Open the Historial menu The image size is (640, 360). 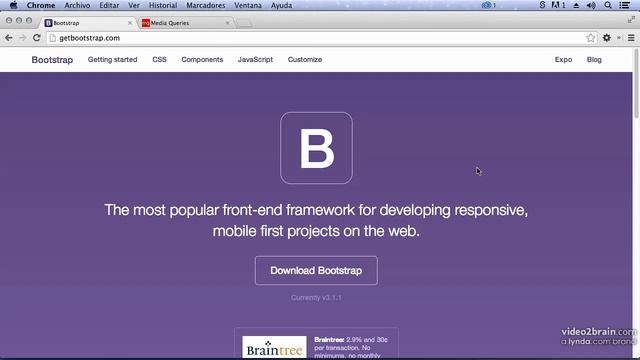coord(163,5)
